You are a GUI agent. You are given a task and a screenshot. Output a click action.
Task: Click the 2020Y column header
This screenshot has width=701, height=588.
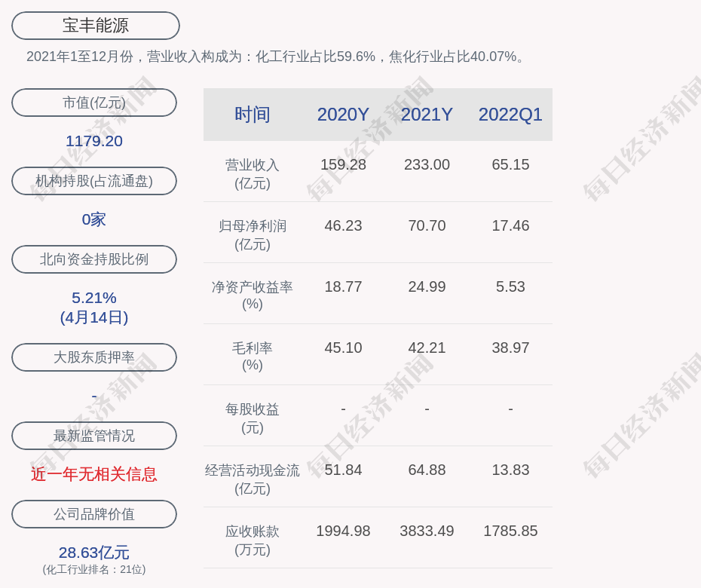344,115
